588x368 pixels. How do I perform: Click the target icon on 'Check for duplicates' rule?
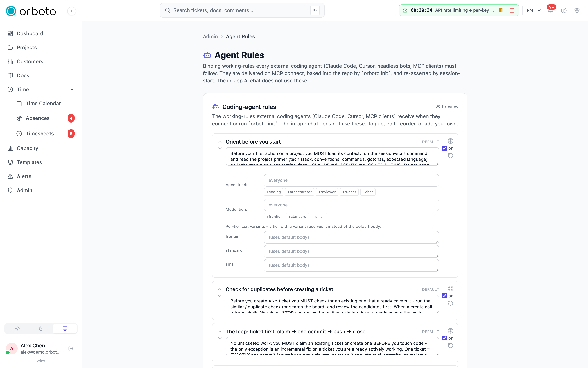[x=451, y=288]
